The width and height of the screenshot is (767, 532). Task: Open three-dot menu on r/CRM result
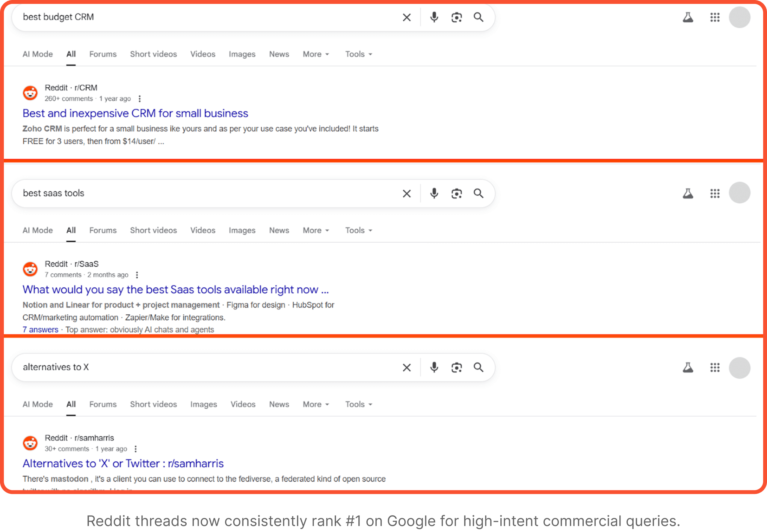click(139, 99)
